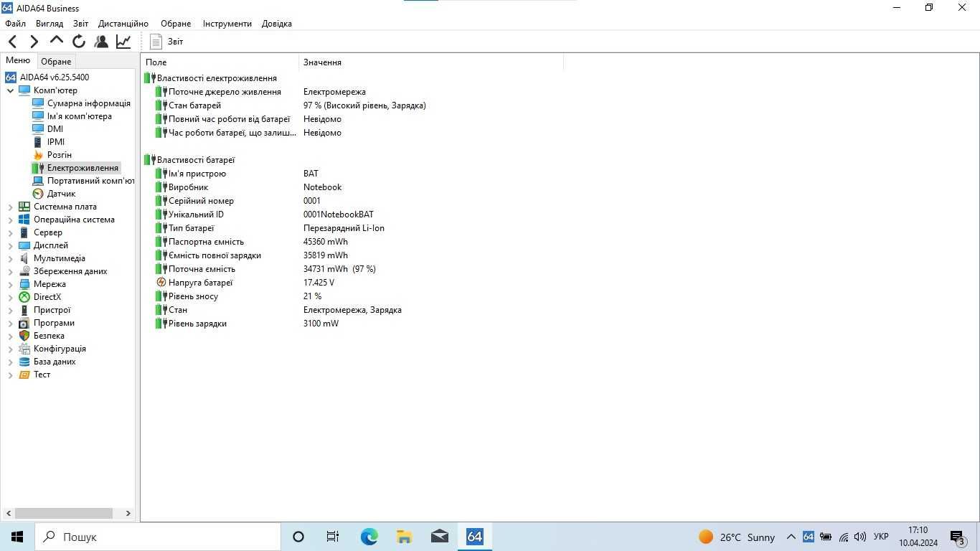Click the AIDA64 taskbar button
The image size is (980, 551).
(474, 537)
